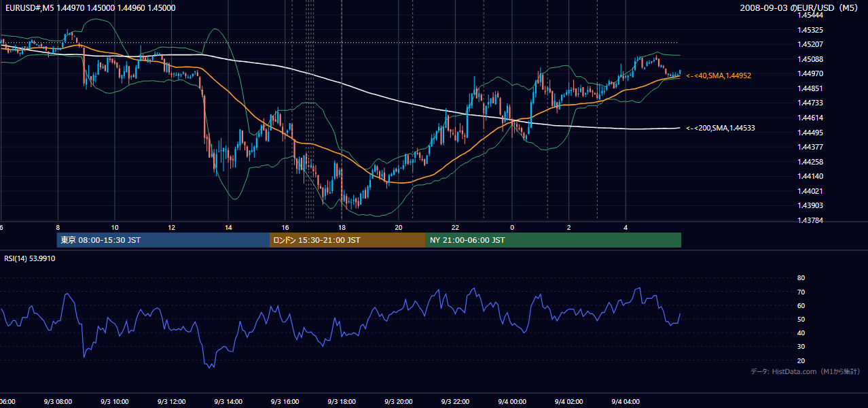The image size is (868, 408).
Task: Click price level 1.44258 on price axis
Action: (810, 162)
